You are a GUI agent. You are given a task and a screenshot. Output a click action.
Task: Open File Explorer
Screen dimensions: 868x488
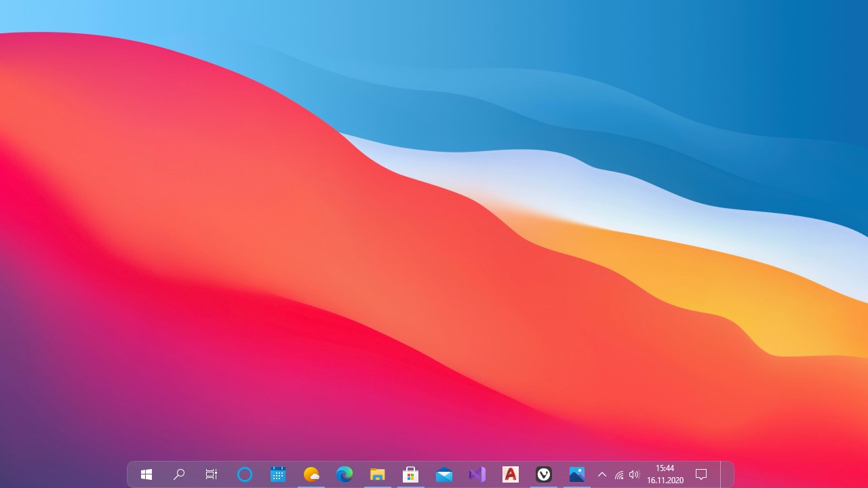pos(378,474)
